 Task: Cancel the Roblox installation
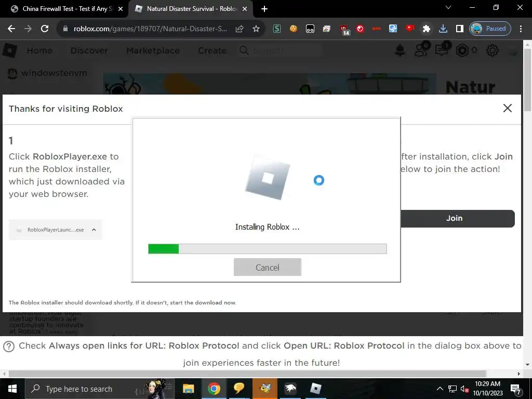coord(268,268)
